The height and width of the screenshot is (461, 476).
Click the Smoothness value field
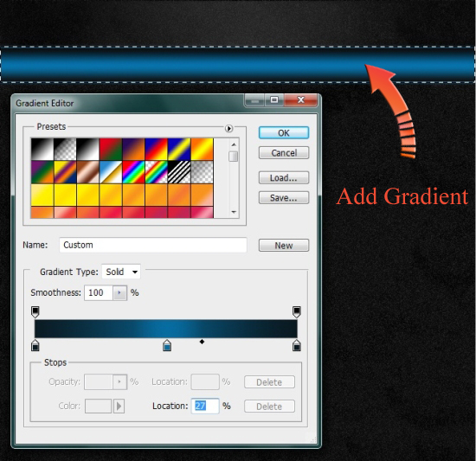pos(99,292)
